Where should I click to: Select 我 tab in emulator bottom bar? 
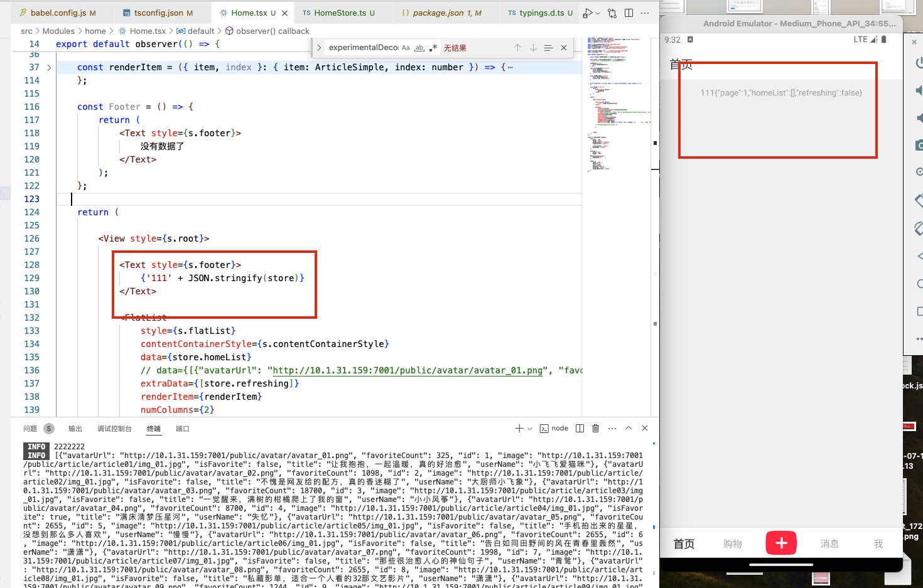[x=878, y=544]
